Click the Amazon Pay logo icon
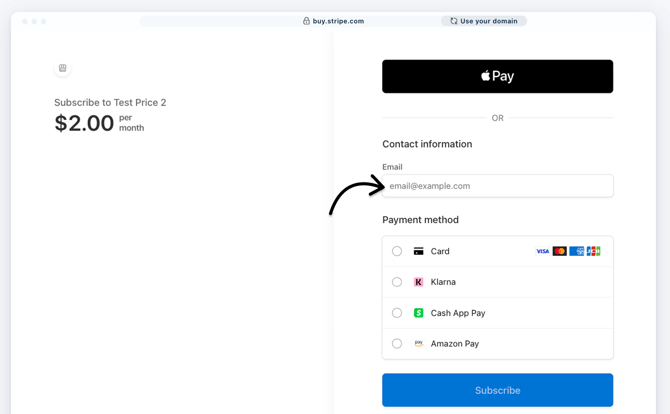The height and width of the screenshot is (414, 670). 418,344
